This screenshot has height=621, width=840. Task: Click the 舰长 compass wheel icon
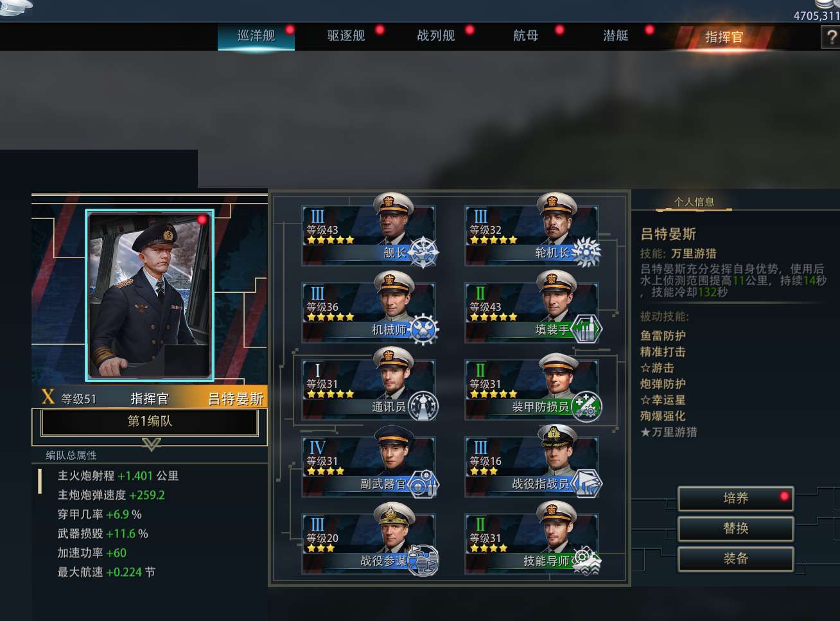423,252
